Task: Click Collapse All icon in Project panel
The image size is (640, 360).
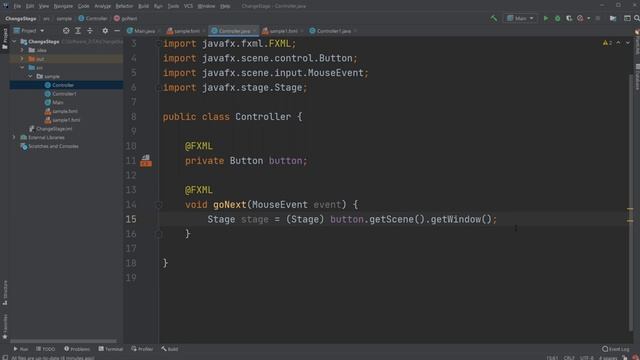Action: tap(90, 31)
